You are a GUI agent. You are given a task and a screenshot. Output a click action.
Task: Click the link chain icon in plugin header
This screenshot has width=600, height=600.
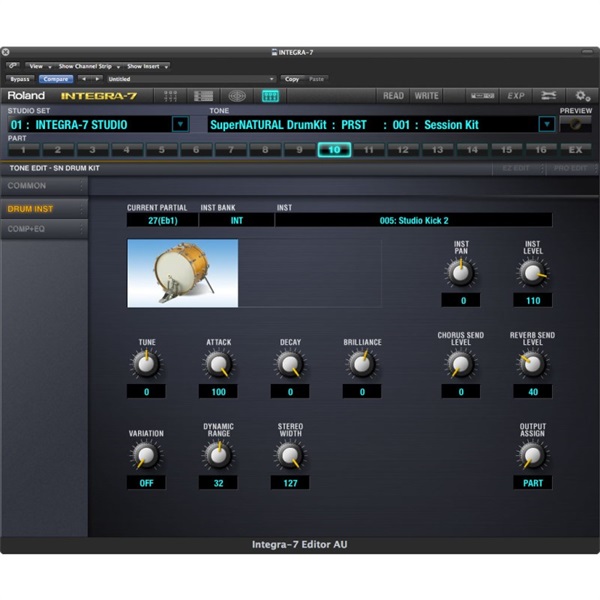[x=13, y=66]
